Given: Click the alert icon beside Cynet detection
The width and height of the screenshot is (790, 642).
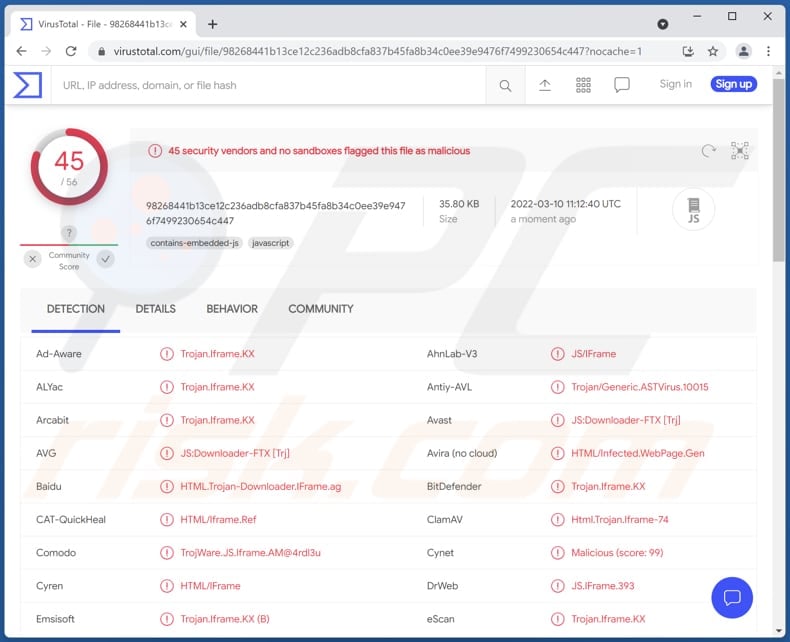Looking at the screenshot, I should click(558, 553).
